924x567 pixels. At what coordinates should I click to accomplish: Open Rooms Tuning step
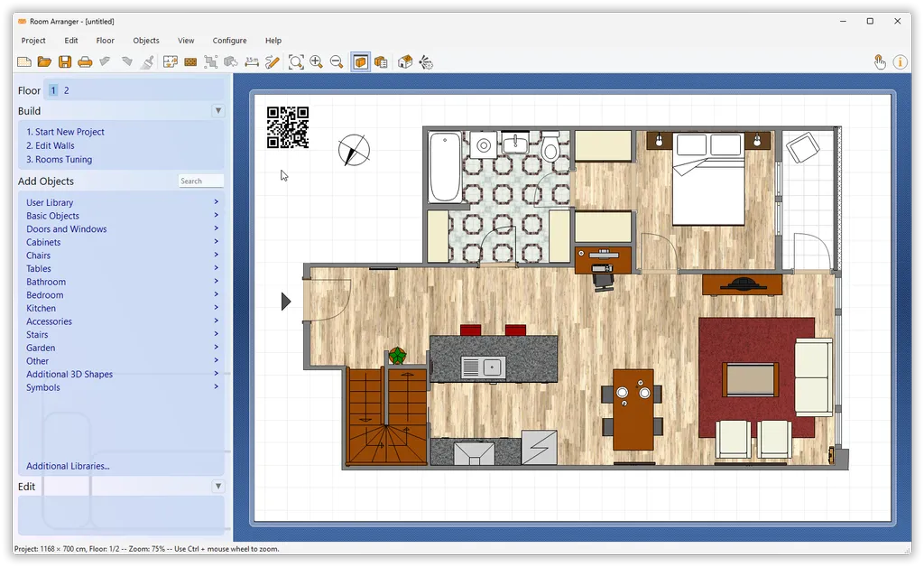[x=59, y=159]
